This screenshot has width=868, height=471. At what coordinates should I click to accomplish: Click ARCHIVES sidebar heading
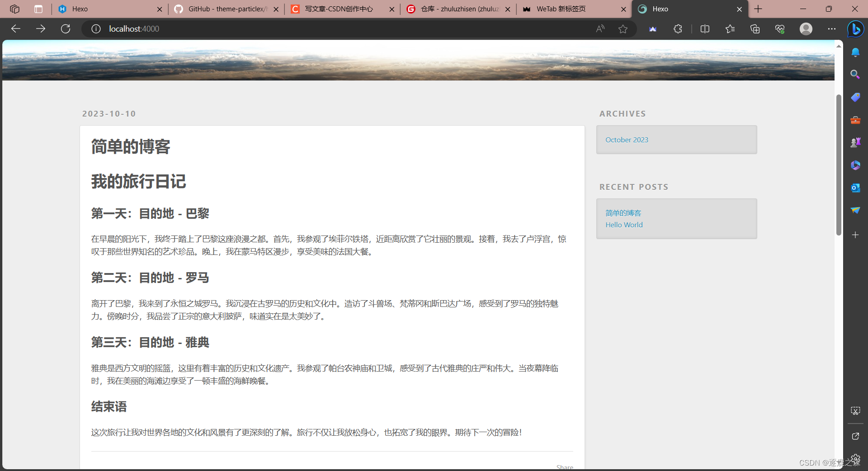(623, 114)
